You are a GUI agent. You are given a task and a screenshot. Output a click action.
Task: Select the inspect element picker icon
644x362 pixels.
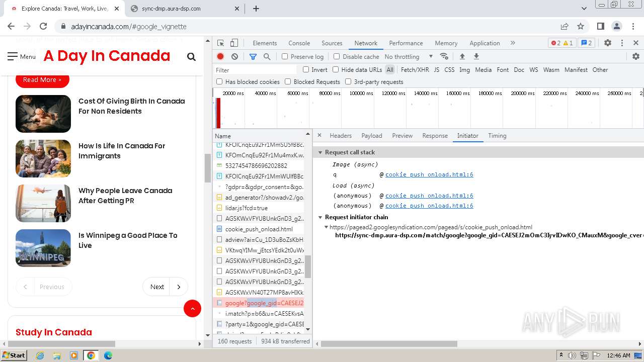220,43
